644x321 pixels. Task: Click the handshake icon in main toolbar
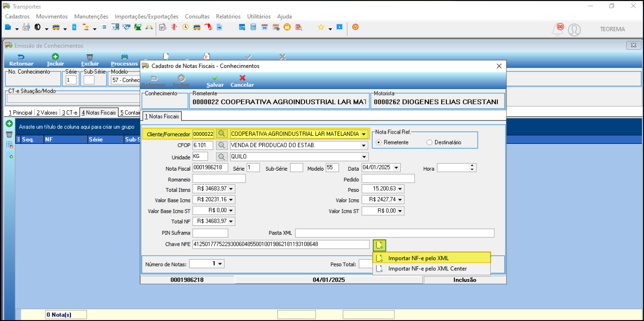[x=127, y=27]
